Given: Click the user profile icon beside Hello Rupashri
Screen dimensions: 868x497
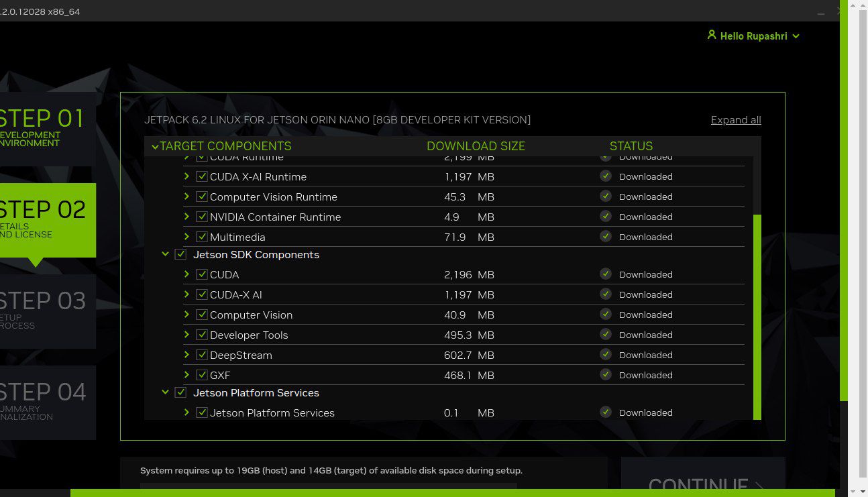Looking at the screenshot, I should point(712,35).
